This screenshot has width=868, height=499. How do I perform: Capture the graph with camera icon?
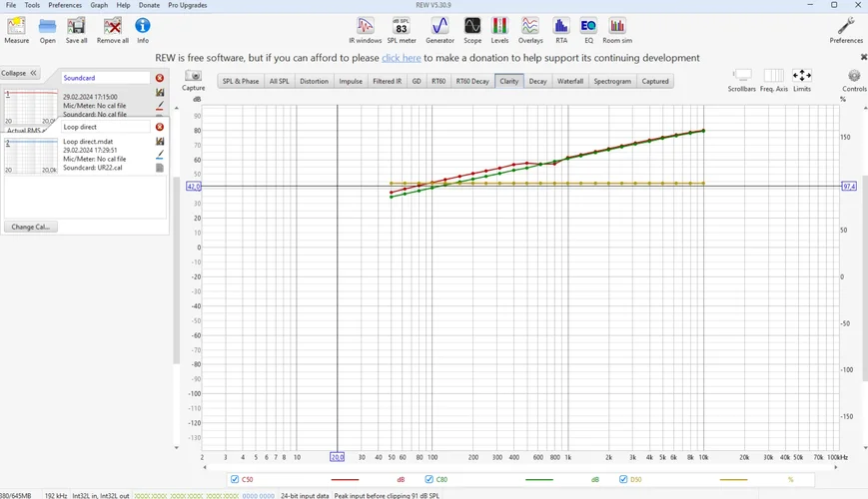194,77
